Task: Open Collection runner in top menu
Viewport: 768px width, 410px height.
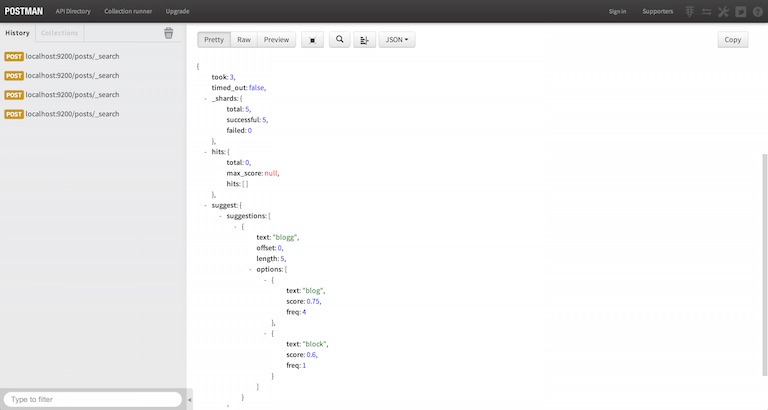Action: click(128, 11)
